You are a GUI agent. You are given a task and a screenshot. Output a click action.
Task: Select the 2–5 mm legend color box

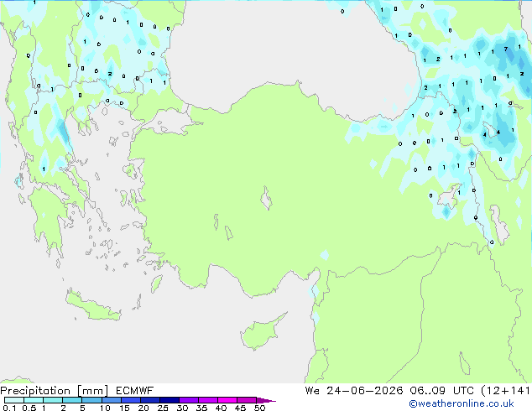tap(72, 400)
